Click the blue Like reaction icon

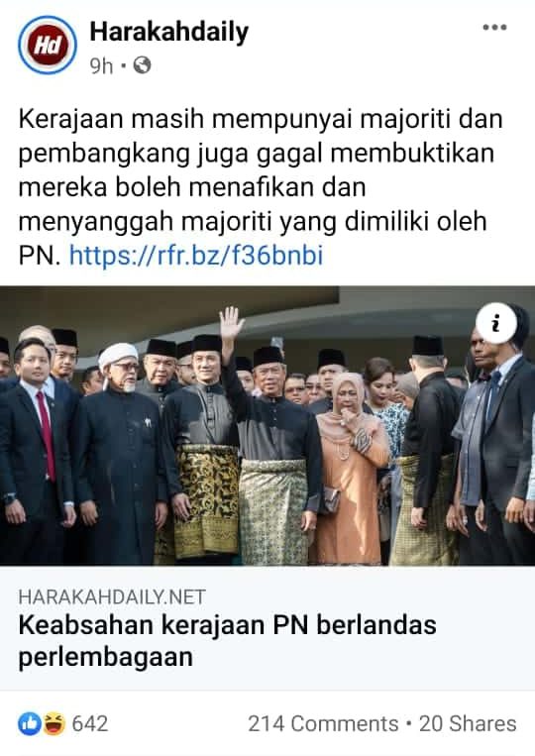pyautogui.click(x=30, y=723)
